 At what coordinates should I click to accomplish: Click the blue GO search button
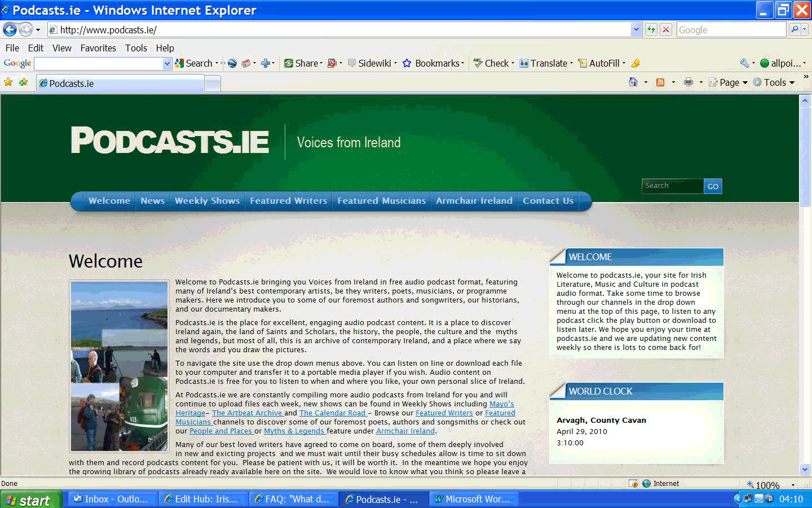coord(713,186)
